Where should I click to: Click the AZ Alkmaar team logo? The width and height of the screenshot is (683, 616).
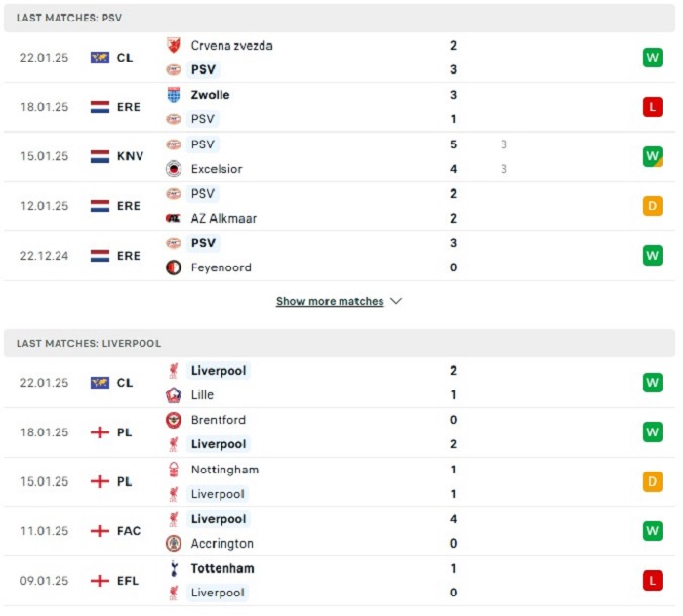pyautogui.click(x=174, y=218)
